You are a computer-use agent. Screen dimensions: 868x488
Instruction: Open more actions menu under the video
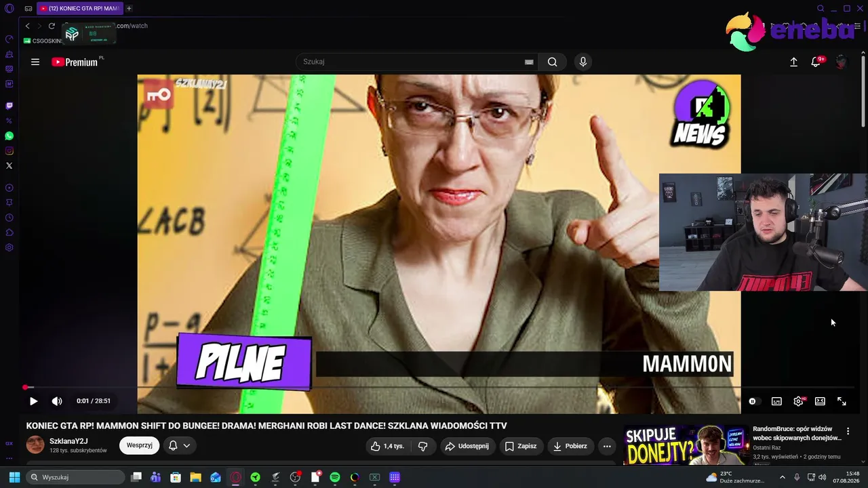click(607, 446)
